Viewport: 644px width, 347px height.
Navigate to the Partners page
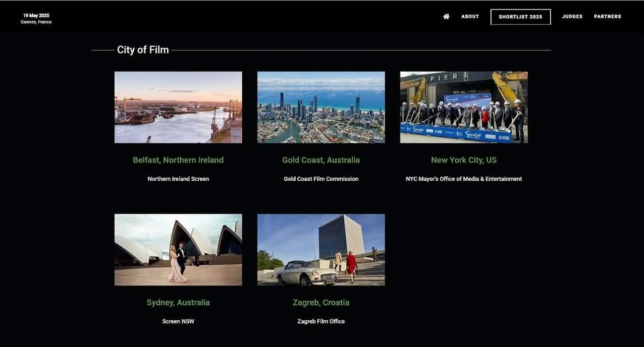click(607, 17)
